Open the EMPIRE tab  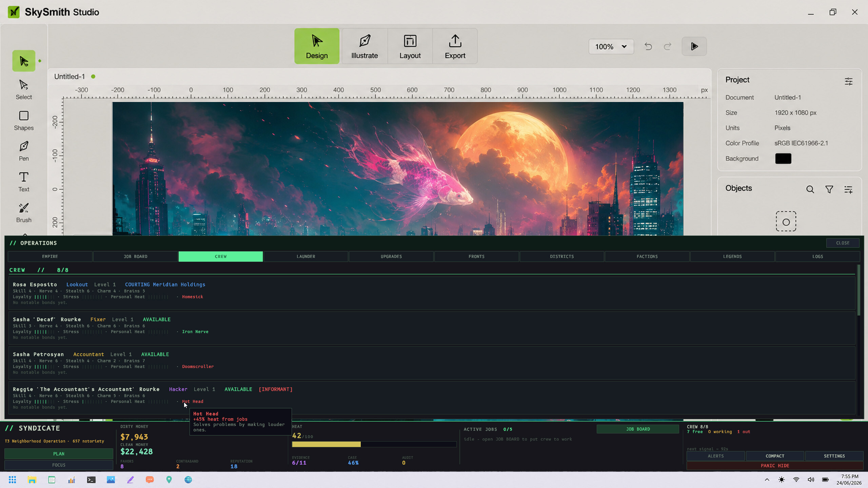pyautogui.click(x=50, y=257)
